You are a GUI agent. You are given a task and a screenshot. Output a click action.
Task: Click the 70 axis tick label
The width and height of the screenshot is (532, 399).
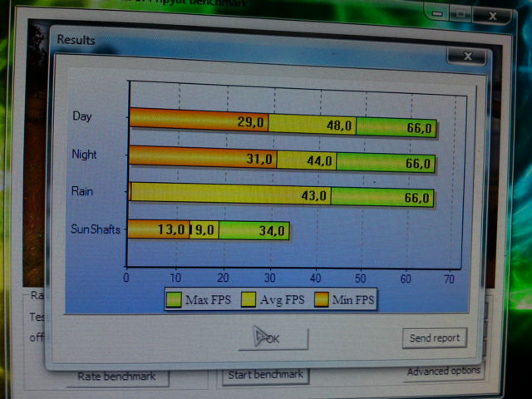point(449,279)
